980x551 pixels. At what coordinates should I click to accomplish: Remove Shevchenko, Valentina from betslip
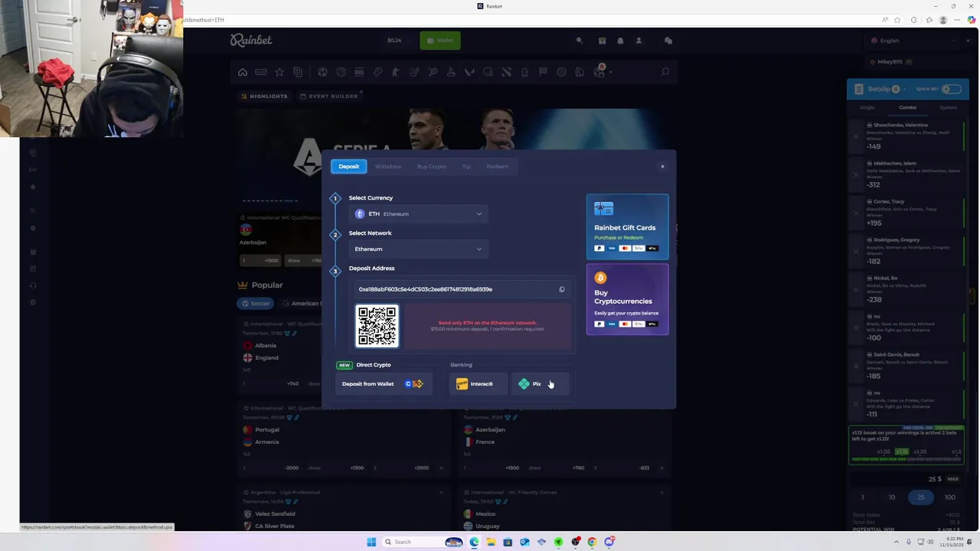coord(856,136)
